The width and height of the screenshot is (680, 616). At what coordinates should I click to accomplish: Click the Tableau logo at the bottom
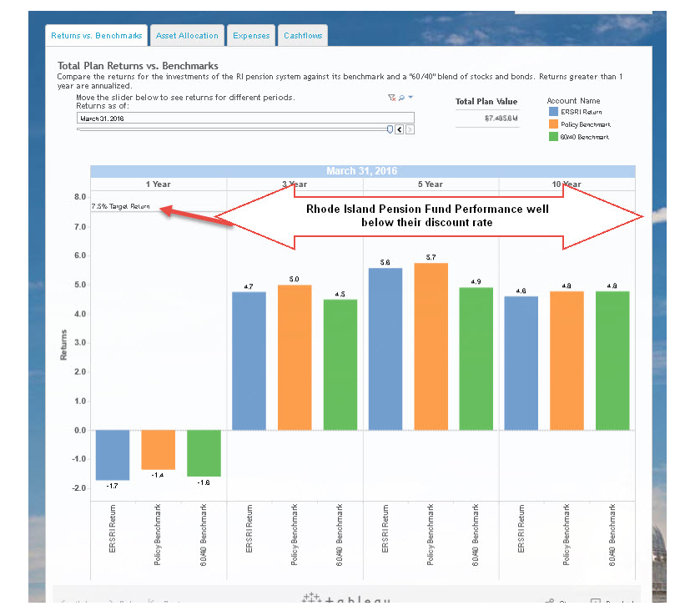[x=346, y=598]
